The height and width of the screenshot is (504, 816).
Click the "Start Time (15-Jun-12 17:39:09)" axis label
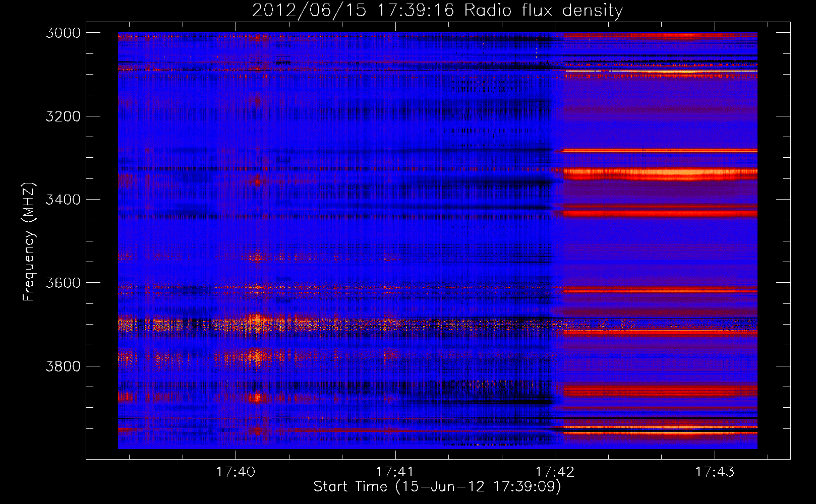click(437, 487)
